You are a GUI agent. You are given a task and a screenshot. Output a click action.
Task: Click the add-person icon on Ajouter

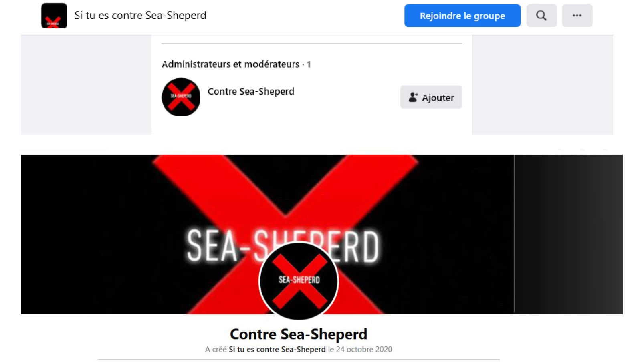tap(413, 97)
